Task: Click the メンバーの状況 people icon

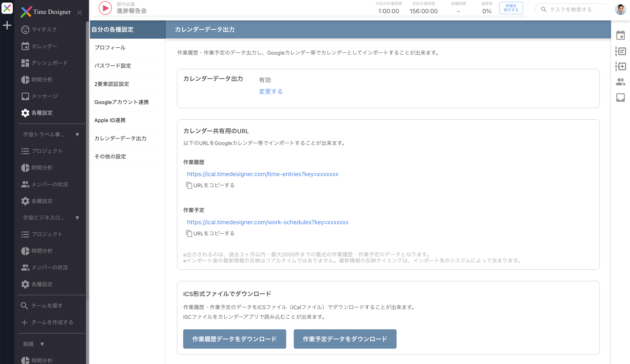Action: pyautogui.click(x=25, y=184)
